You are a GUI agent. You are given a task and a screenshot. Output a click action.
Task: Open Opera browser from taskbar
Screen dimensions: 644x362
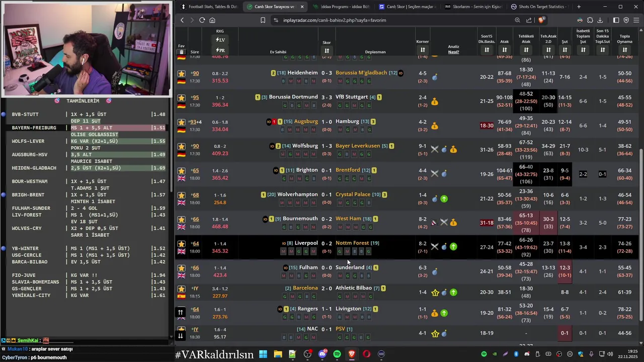point(366,354)
